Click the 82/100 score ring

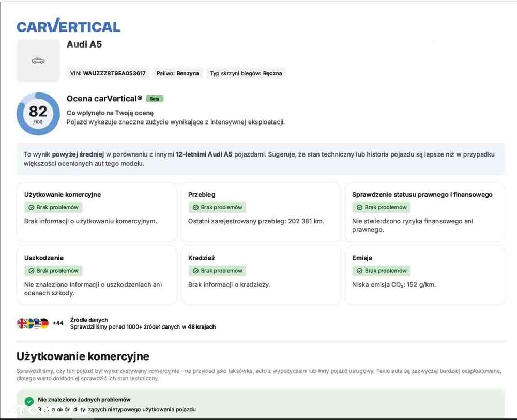click(x=38, y=114)
